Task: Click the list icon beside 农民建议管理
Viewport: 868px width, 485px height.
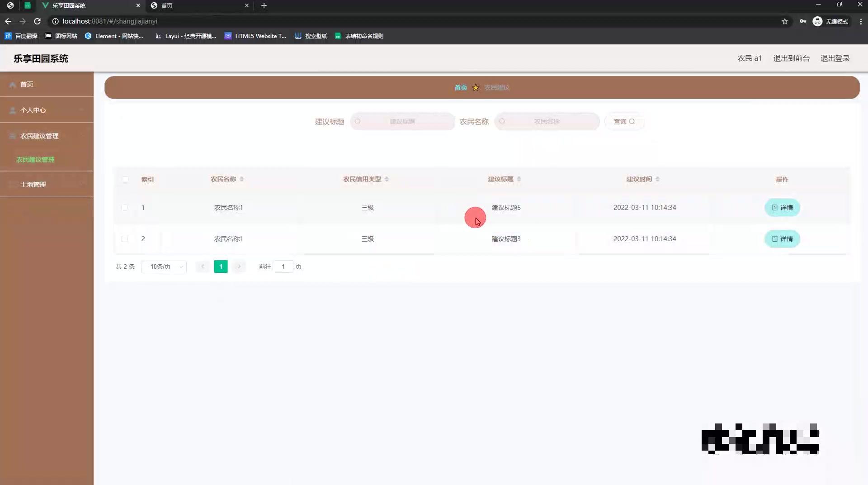Action: (12, 136)
